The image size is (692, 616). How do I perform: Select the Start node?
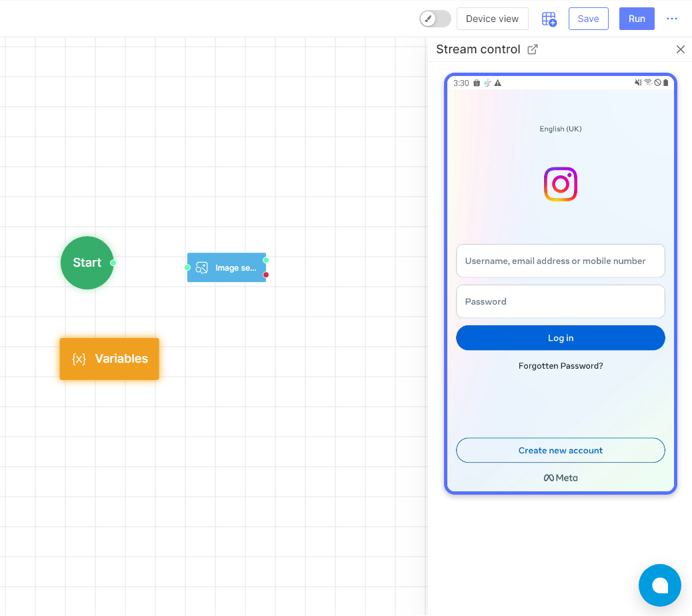pyautogui.click(x=87, y=263)
